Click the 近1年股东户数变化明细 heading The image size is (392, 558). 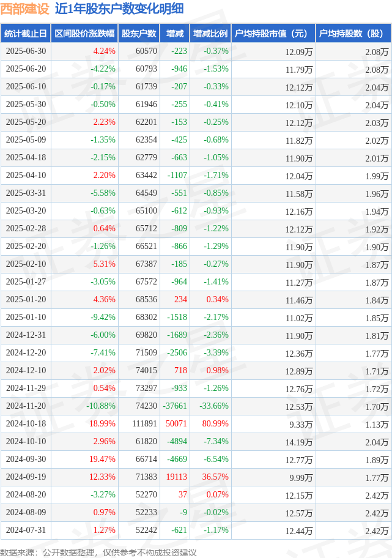click(x=119, y=9)
